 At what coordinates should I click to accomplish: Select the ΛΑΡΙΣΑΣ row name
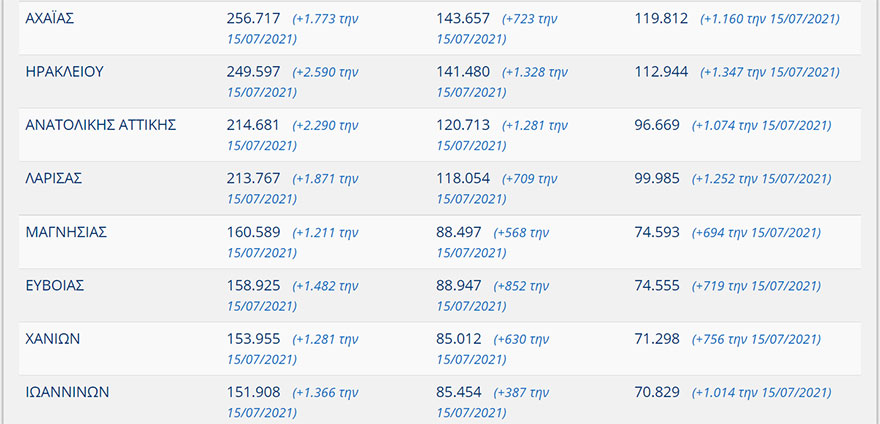(53, 178)
